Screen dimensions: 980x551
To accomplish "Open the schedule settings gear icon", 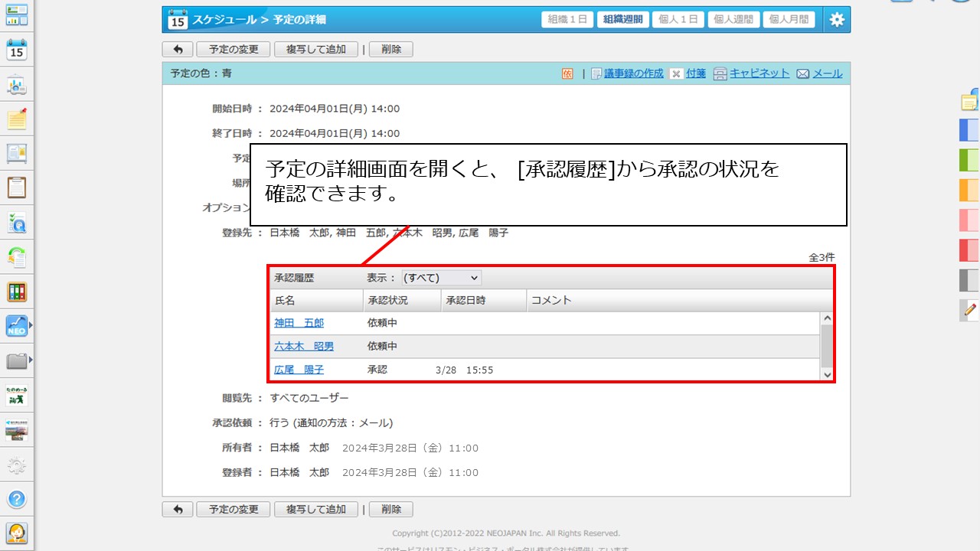I will [x=837, y=20].
